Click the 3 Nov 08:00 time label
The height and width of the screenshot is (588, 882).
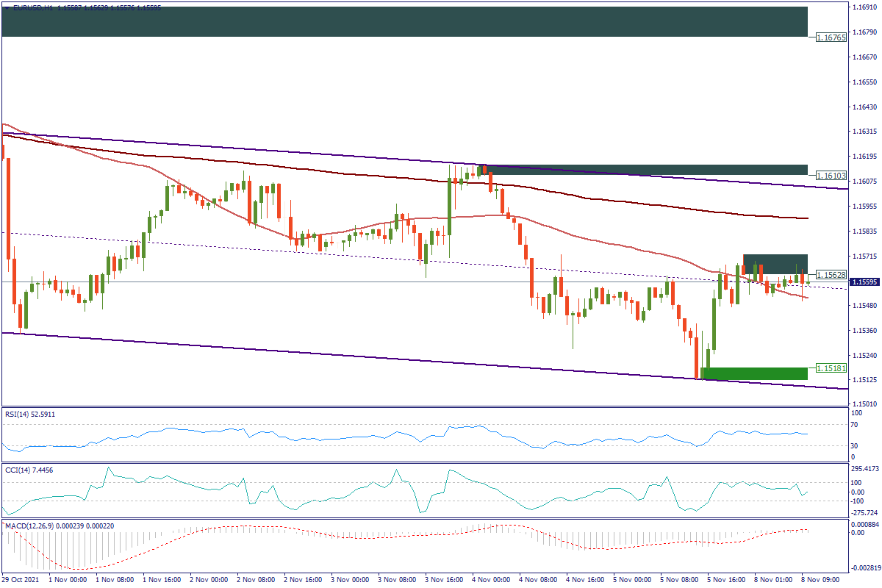pos(398,579)
